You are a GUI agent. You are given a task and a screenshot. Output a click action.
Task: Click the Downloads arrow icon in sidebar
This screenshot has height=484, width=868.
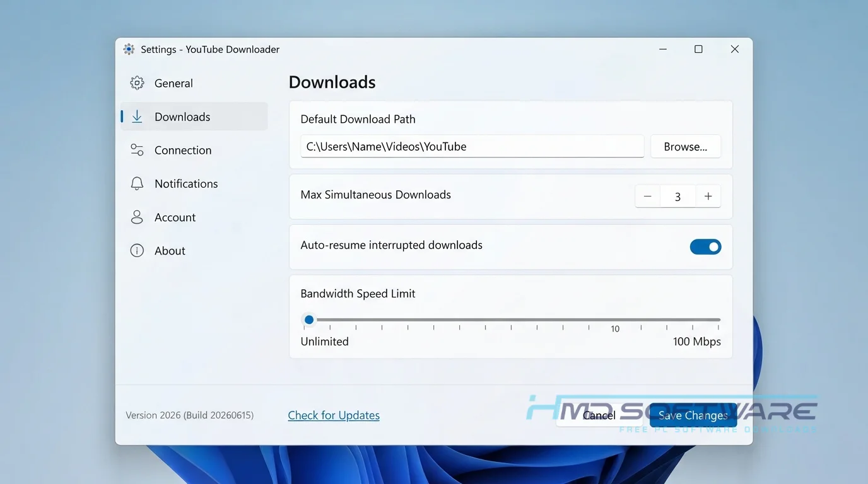coord(137,117)
